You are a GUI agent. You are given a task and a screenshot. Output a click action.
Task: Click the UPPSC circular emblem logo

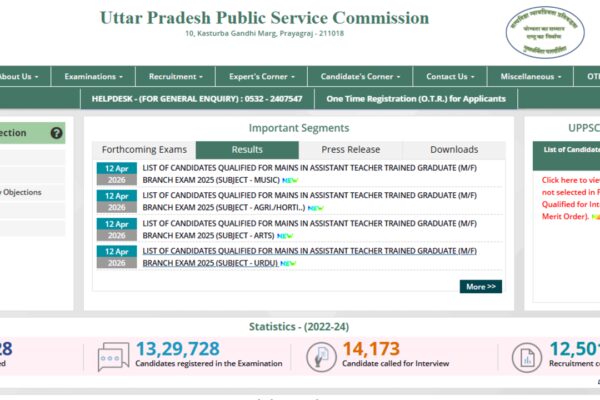(x=545, y=32)
